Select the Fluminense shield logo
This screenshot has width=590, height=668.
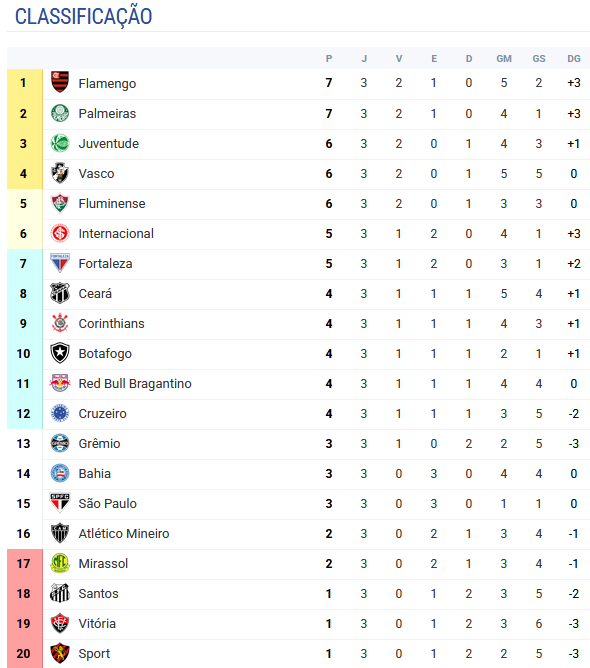60,203
